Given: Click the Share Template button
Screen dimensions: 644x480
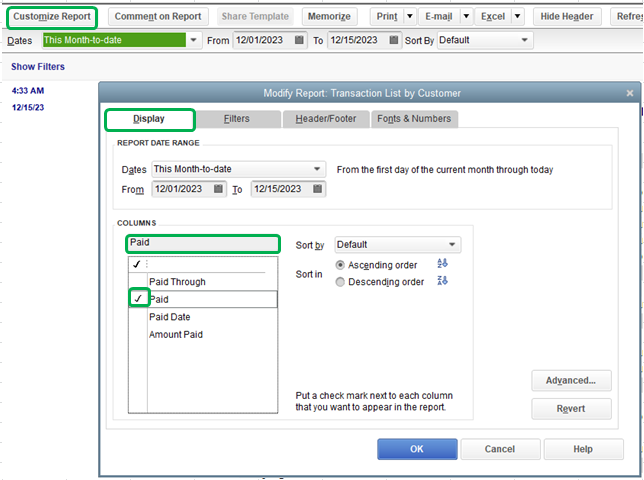Looking at the screenshot, I should tap(255, 17).
